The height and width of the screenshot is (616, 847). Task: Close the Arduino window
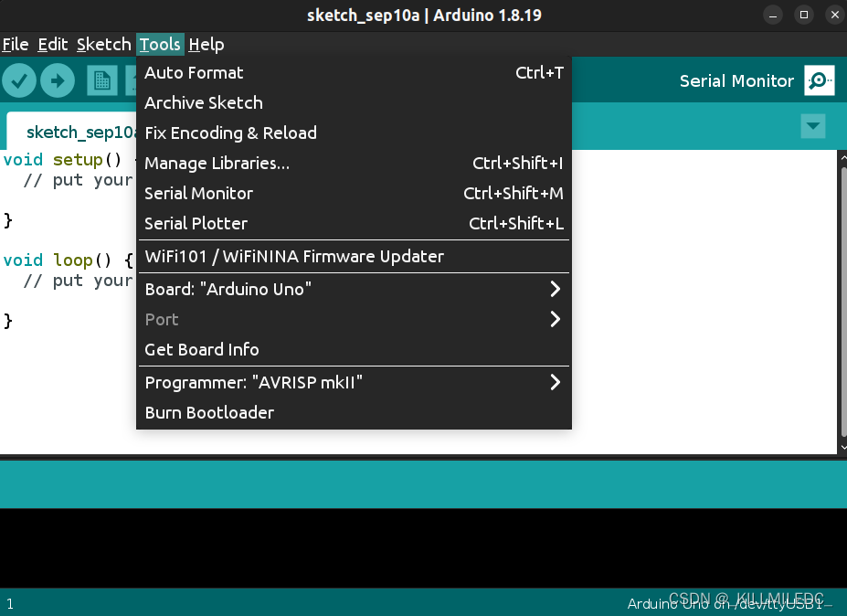(834, 16)
